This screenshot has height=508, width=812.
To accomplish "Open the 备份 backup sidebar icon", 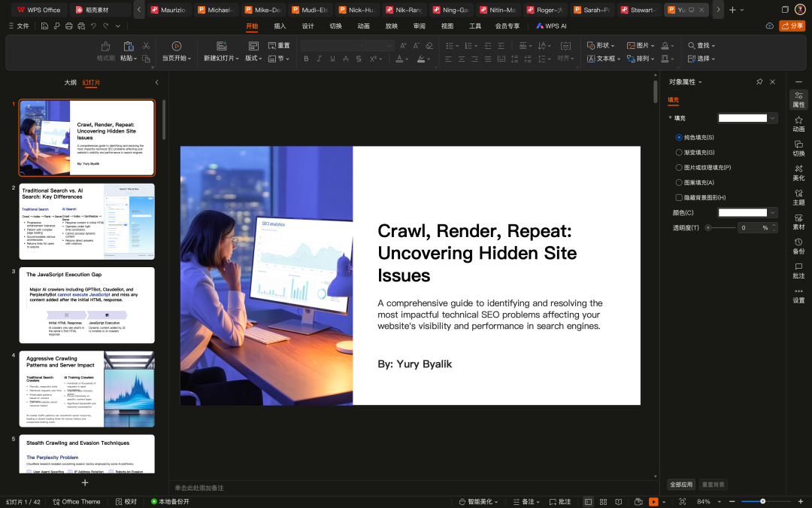I will pyautogui.click(x=798, y=246).
